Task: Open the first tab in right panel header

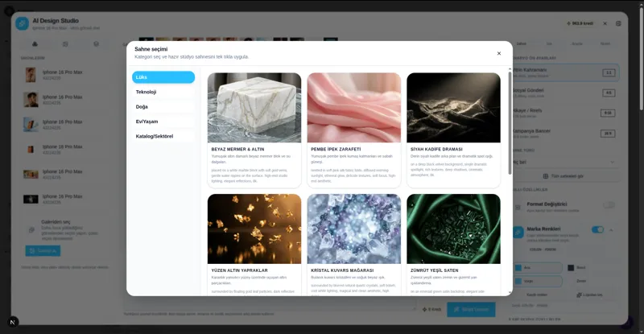Action: pos(521,43)
